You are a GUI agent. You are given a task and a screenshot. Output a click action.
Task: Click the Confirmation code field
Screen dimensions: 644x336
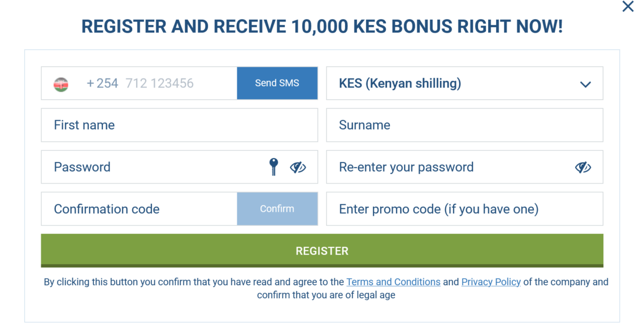pos(139,209)
